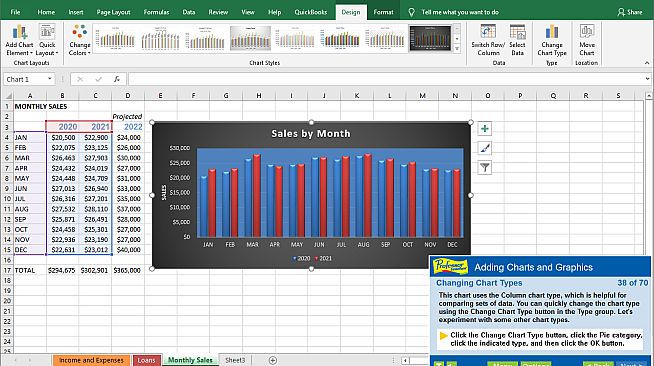This screenshot has height=366, width=654.
Task: Open the Sheet3 tab
Action: click(x=235, y=360)
